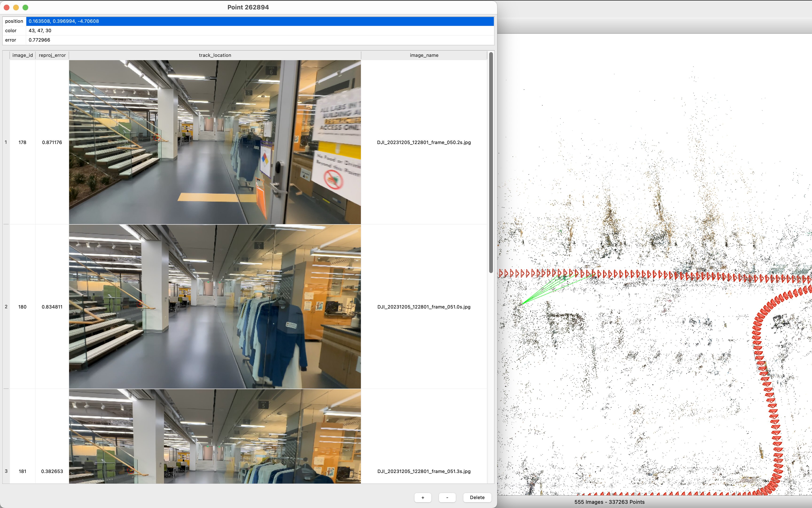This screenshot has height=508, width=812.
Task: Click cell with reproj_error 0.834811
Action: (52, 307)
